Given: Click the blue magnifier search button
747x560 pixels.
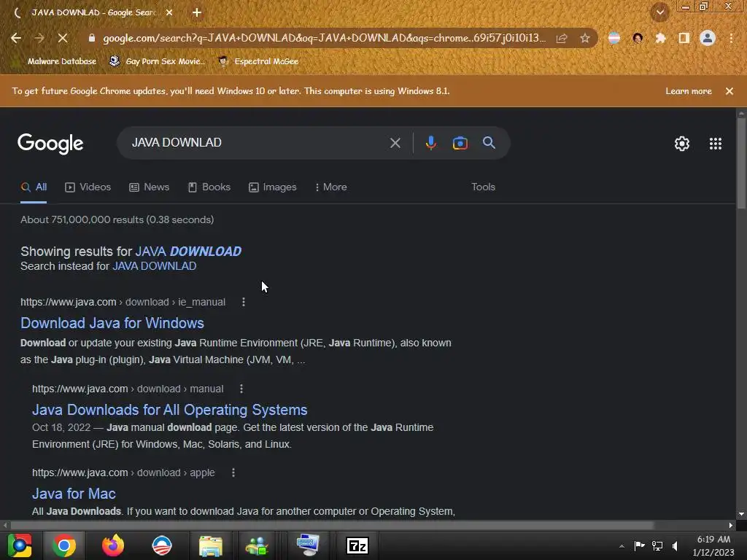Looking at the screenshot, I should [x=489, y=142].
